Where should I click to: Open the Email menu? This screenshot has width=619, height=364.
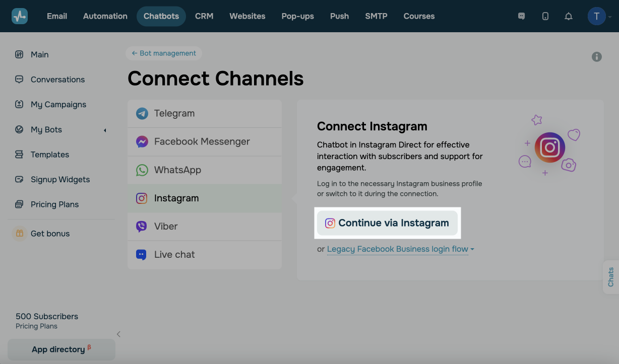57,16
